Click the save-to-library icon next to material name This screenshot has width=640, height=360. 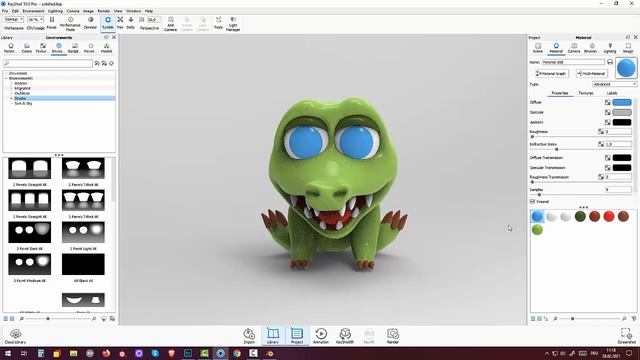click(x=610, y=62)
